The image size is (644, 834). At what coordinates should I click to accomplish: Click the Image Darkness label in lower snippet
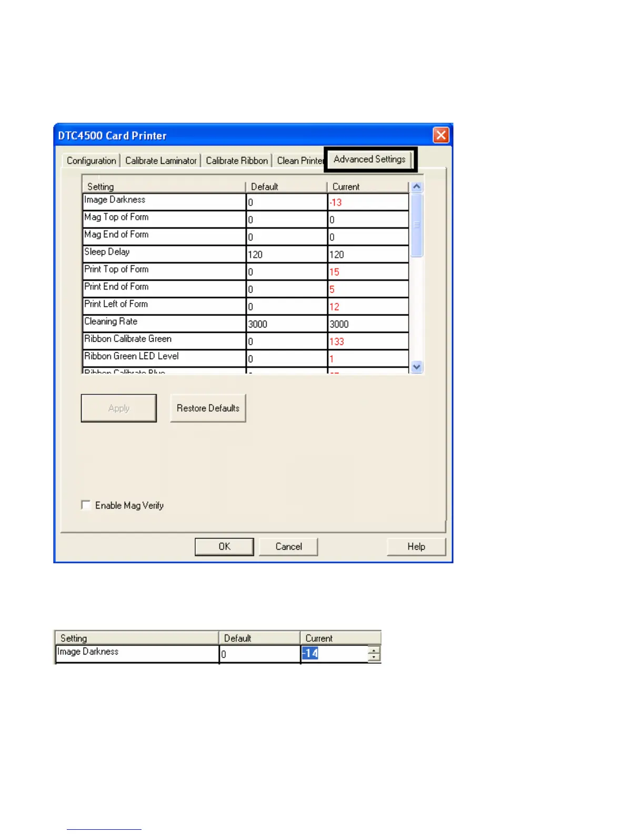(x=88, y=652)
